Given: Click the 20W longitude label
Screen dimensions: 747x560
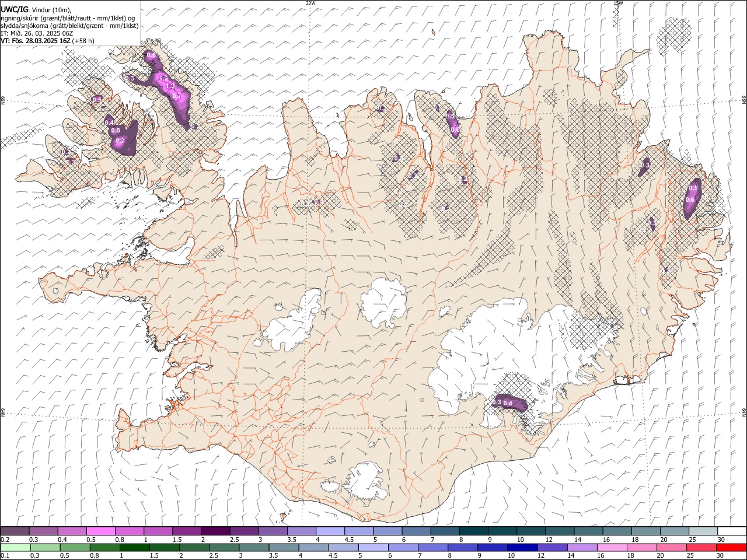Looking at the screenshot, I should 310,3.
